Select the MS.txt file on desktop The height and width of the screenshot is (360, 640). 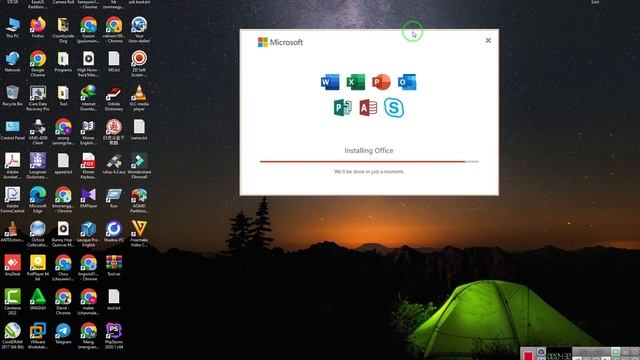coord(113,62)
